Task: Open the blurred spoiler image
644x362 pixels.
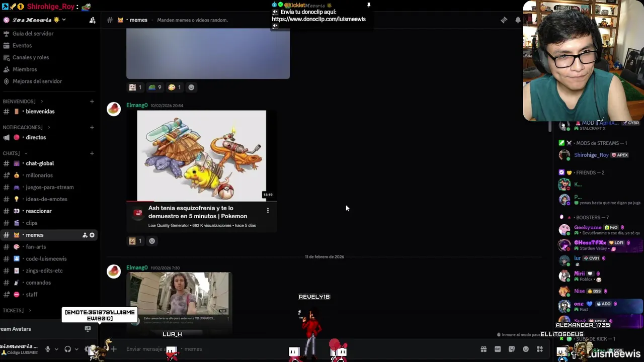Action: (x=208, y=53)
